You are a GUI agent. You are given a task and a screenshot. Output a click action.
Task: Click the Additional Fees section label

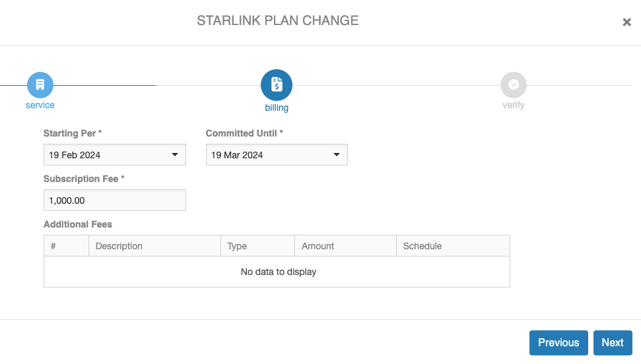click(78, 224)
